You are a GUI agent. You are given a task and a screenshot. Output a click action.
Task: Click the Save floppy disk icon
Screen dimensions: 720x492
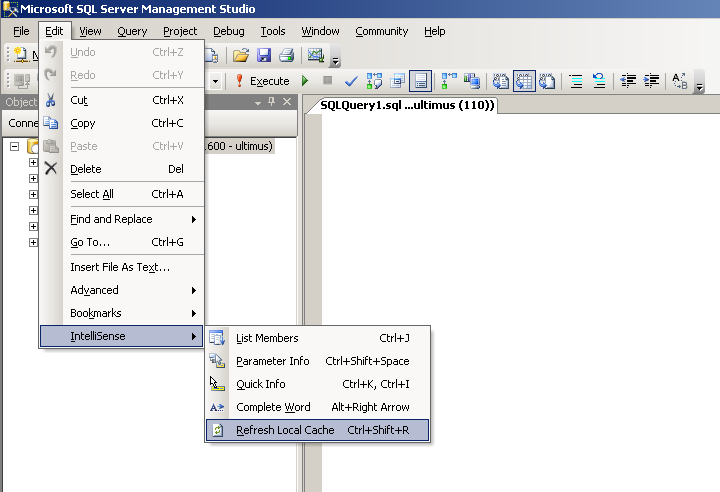point(264,56)
